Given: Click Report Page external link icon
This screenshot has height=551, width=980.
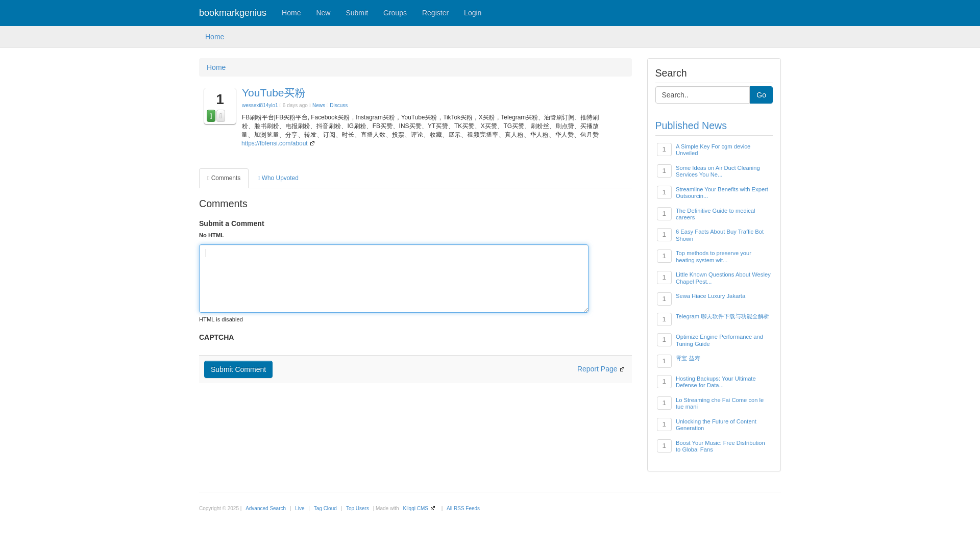Looking at the screenshot, I should [622, 369].
